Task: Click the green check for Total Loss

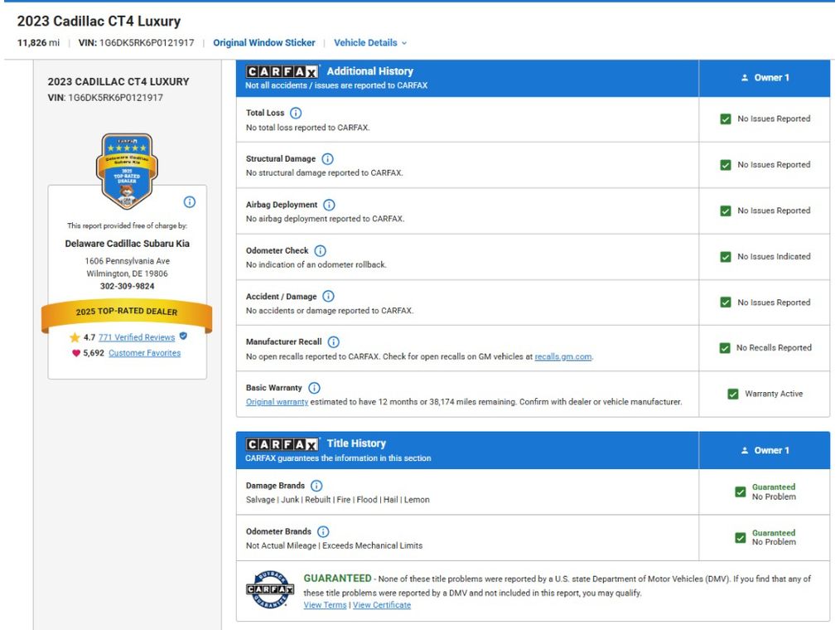Action: (726, 119)
